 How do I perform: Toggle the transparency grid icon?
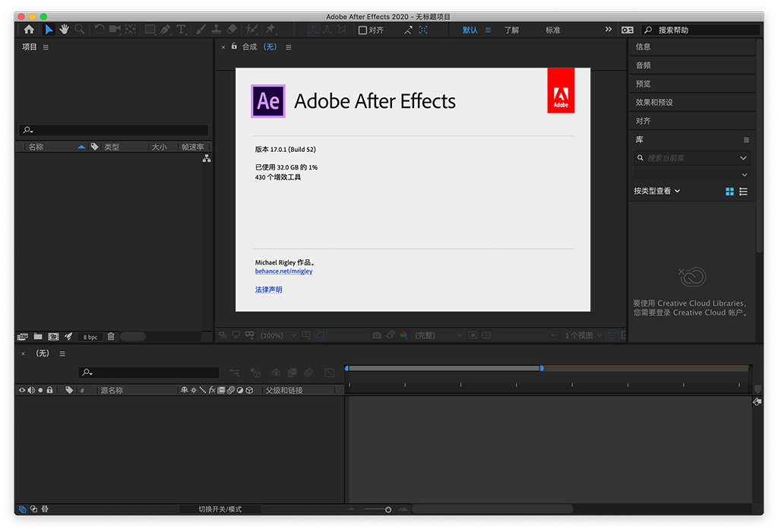[486, 335]
